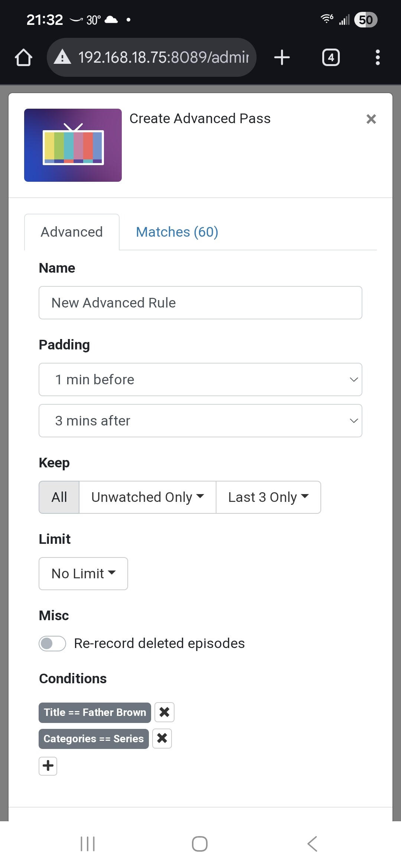Open the tab switcher showing 4 tabs
The image size is (401, 868).
point(330,57)
